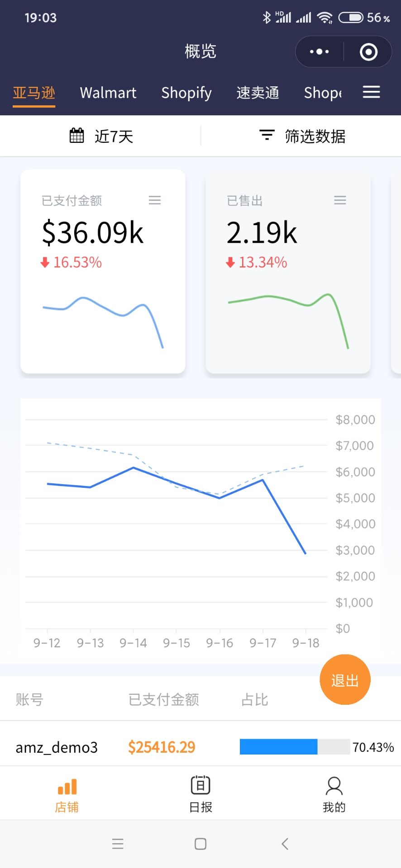Select the 店铺 store bar-chart icon
The height and width of the screenshot is (868, 401).
click(67, 787)
